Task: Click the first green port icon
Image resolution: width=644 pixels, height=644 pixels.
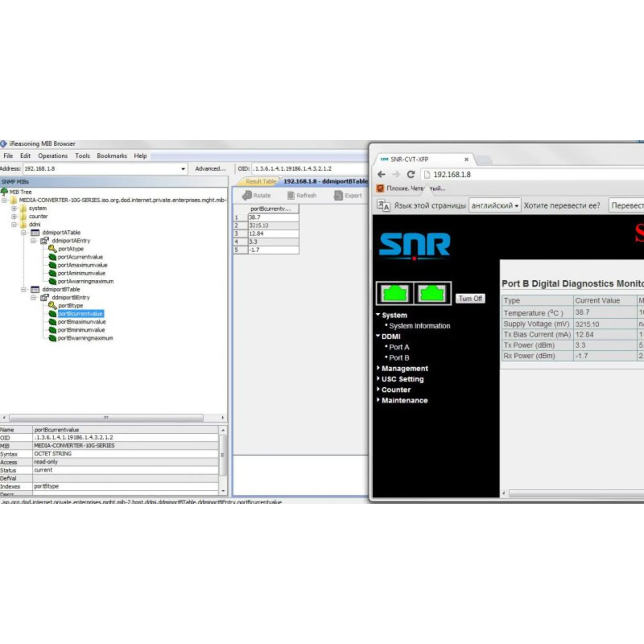Action: click(395, 293)
